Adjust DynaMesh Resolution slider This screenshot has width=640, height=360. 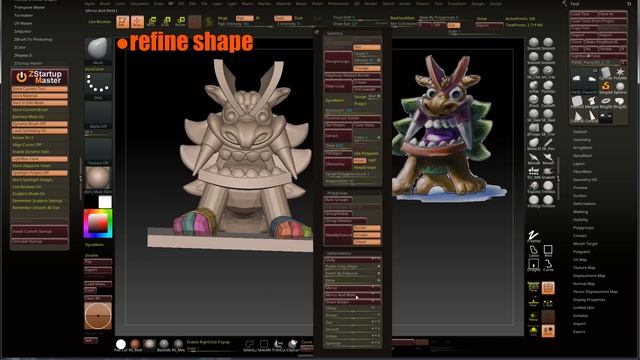click(353, 110)
